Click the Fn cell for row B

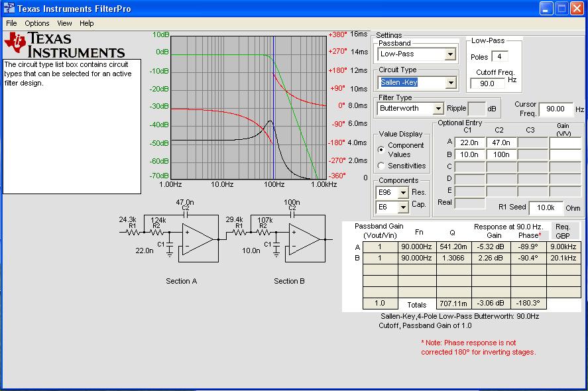[416, 258]
